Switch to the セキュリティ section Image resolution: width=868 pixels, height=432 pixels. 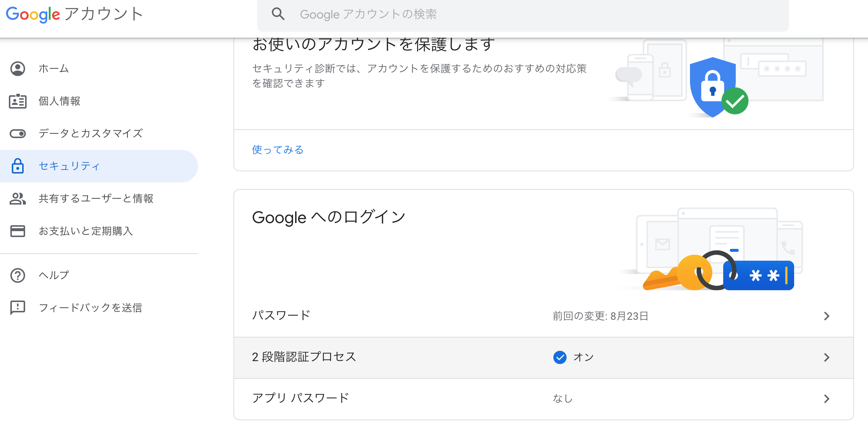tap(69, 166)
